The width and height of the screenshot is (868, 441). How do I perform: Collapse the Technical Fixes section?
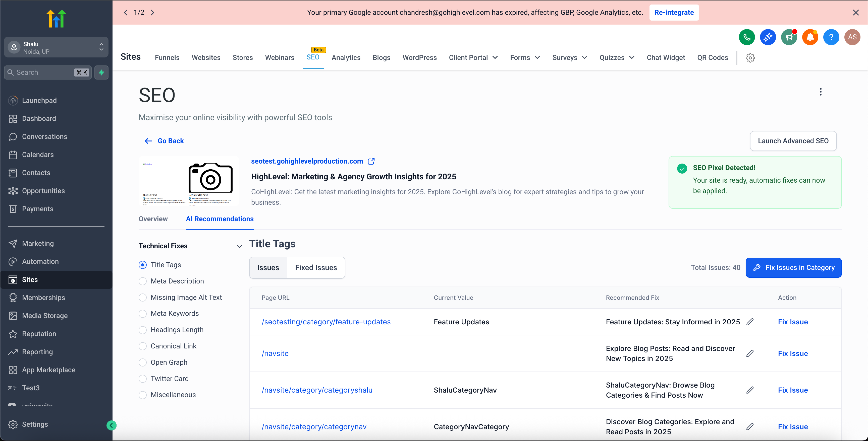[239, 246]
